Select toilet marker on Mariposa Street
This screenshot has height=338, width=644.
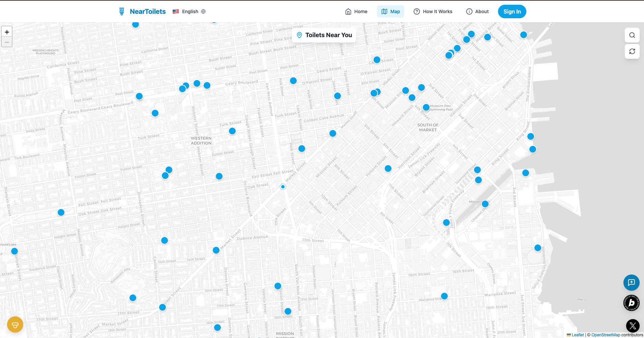click(x=444, y=296)
